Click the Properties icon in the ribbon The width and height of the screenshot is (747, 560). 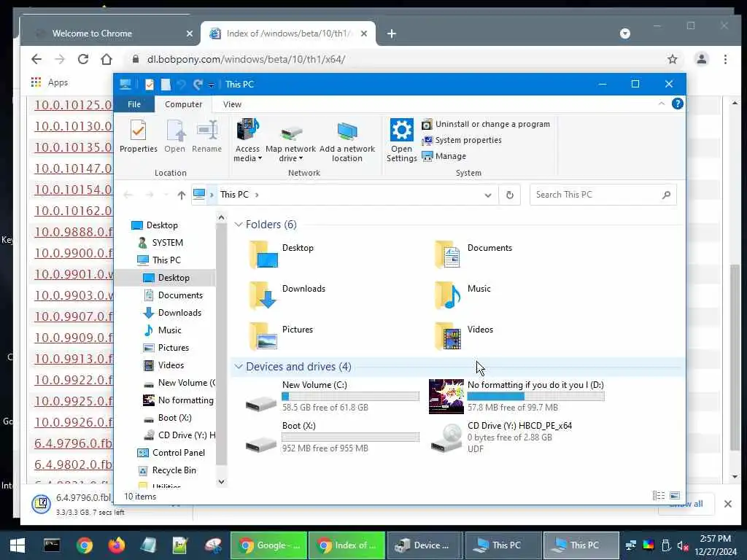point(138,136)
